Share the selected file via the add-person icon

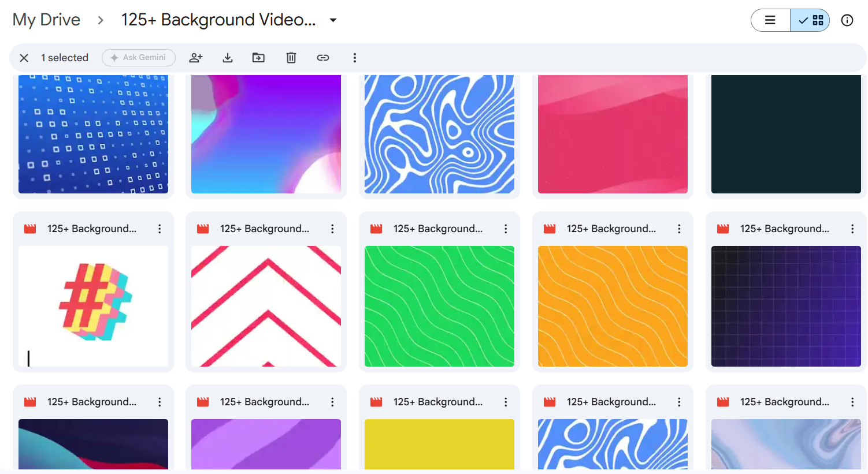point(196,58)
